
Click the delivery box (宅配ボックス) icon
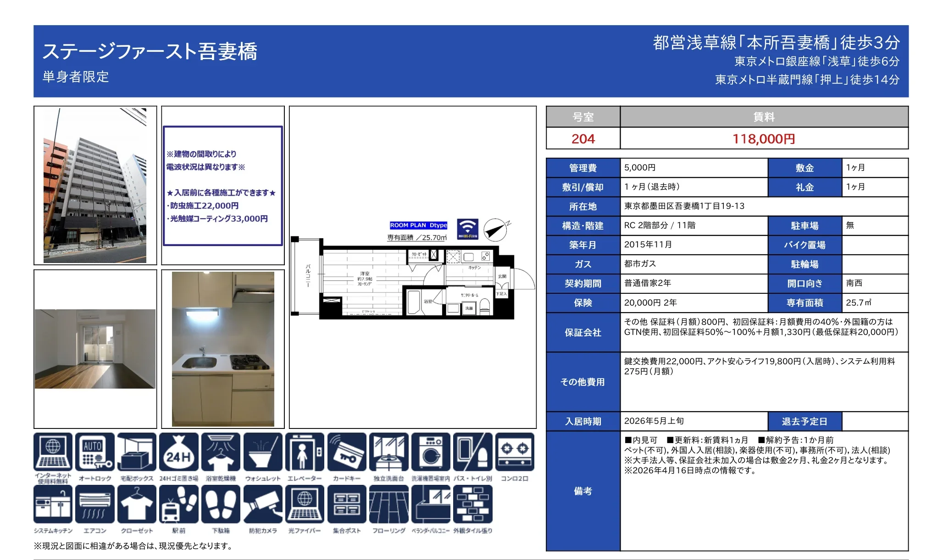tap(137, 452)
